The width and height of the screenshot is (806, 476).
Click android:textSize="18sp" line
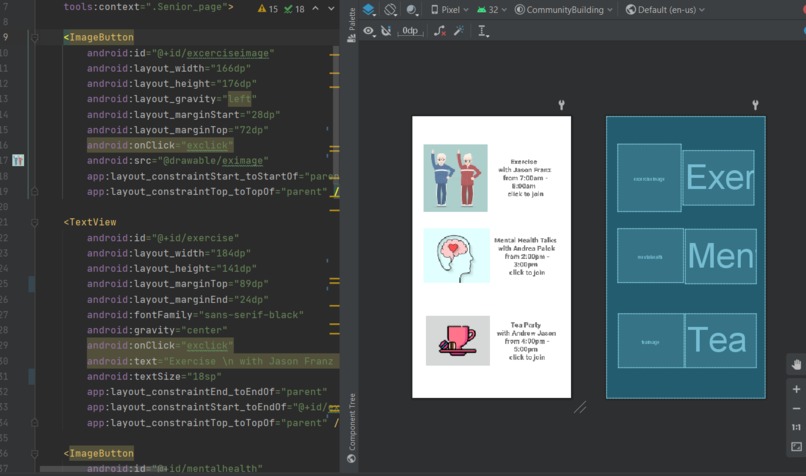point(154,376)
